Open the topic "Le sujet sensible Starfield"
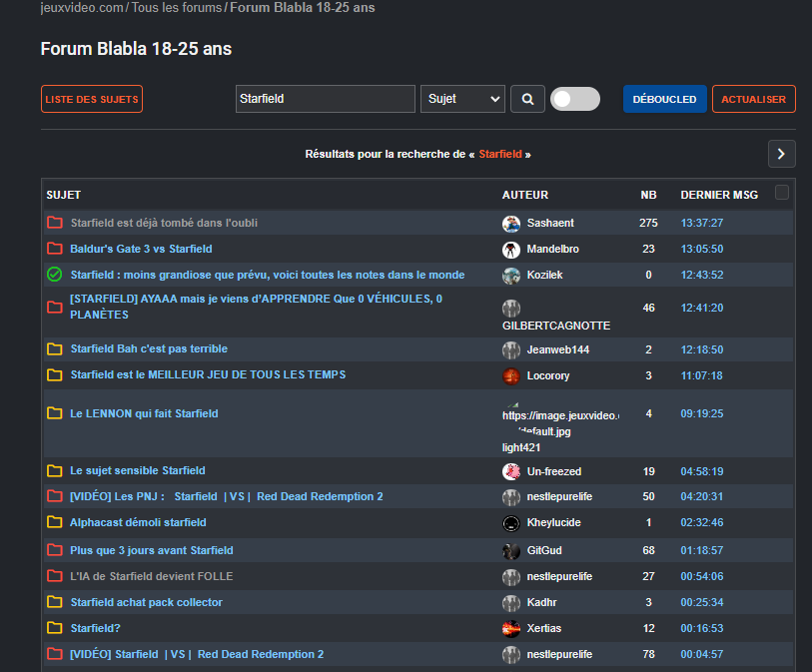This screenshot has width=812, height=672. coord(138,470)
